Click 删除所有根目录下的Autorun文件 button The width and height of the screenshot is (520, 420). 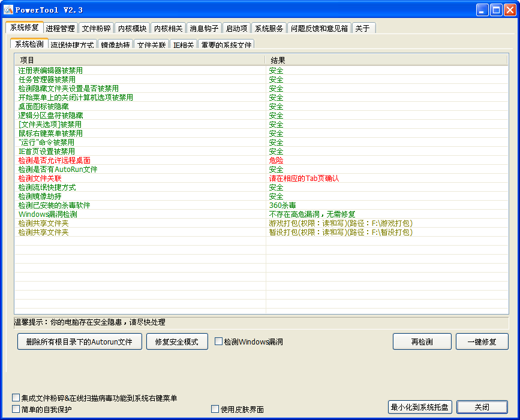click(x=80, y=342)
